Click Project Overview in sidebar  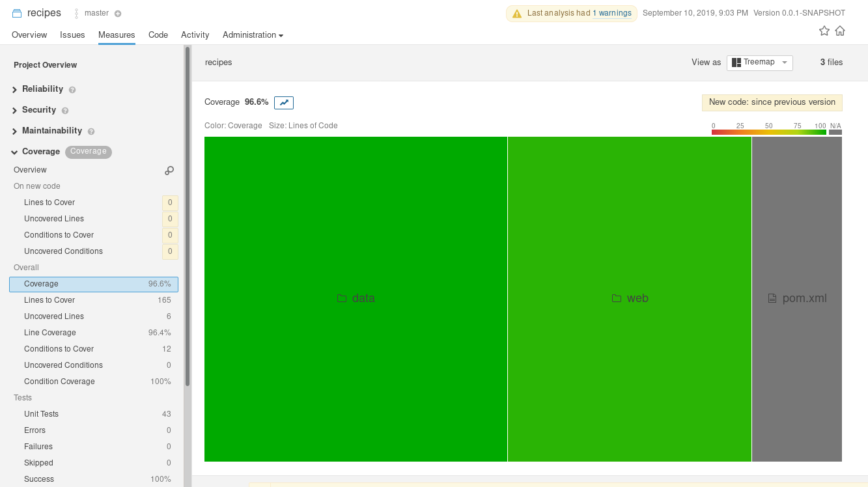click(46, 65)
